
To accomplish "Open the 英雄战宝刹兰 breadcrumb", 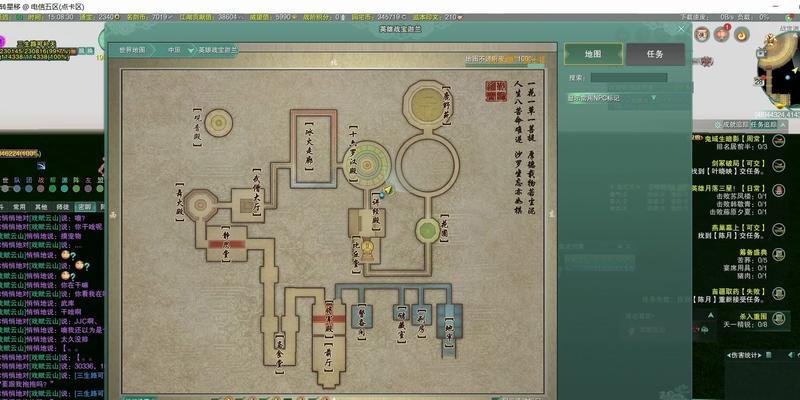I will pyautogui.click(x=218, y=50).
